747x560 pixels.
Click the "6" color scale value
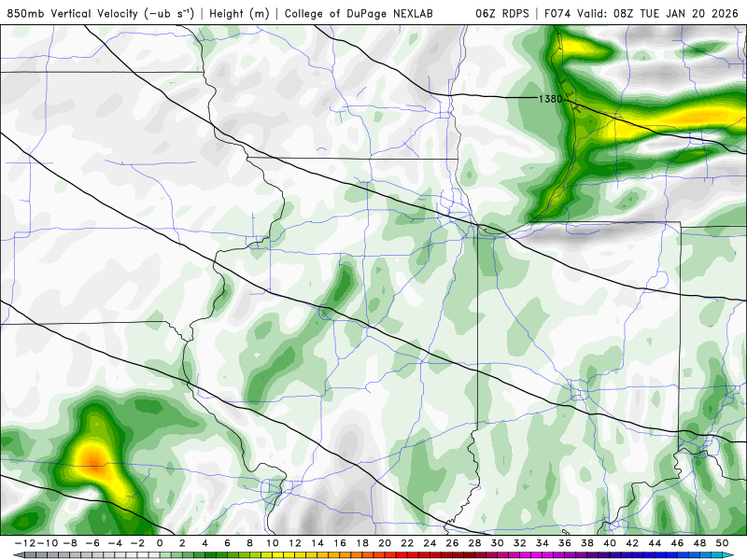tap(227, 543)
